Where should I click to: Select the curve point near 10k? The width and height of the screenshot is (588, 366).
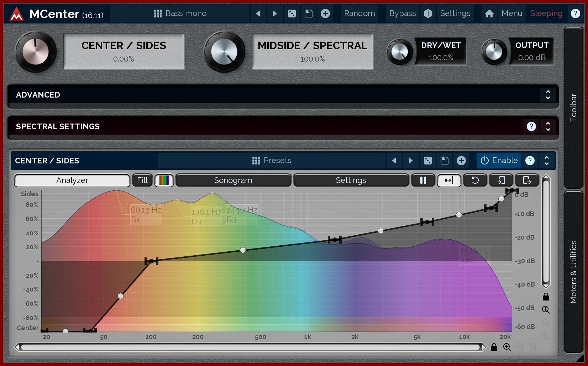459,215
